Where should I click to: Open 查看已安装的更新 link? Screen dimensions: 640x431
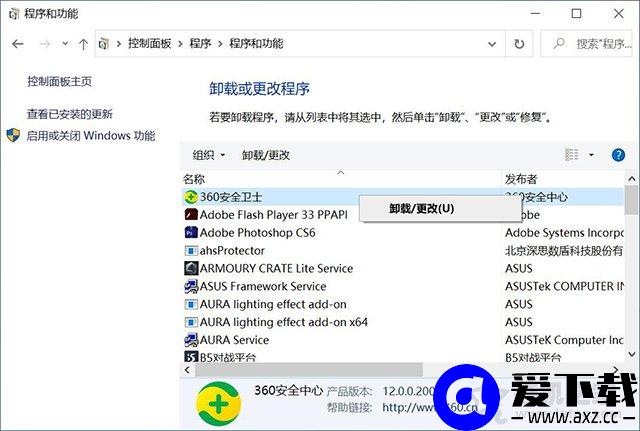pos(70,114)
